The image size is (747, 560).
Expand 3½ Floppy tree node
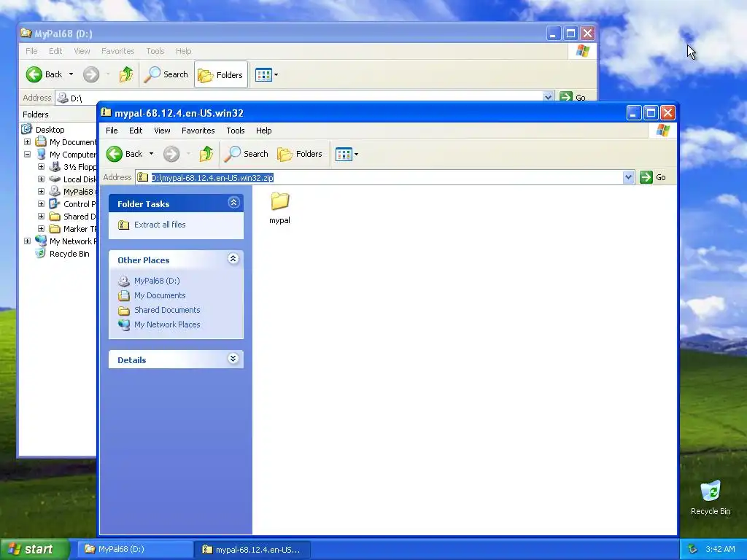coord(41,167)
